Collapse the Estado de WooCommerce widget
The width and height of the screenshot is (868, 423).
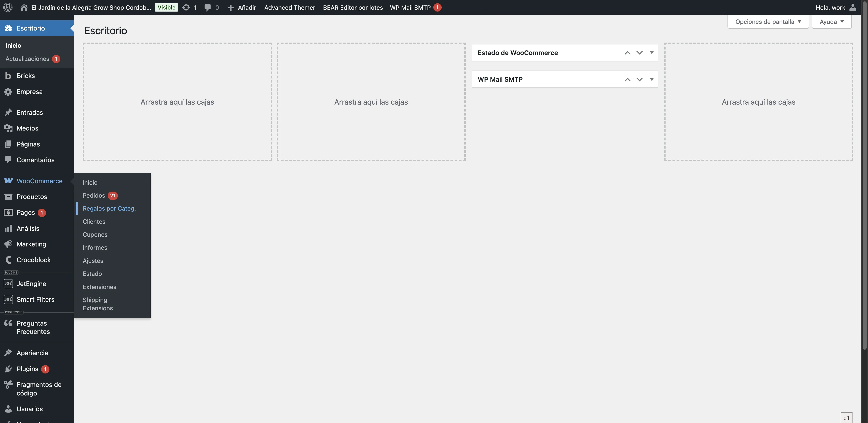[652, 53]
